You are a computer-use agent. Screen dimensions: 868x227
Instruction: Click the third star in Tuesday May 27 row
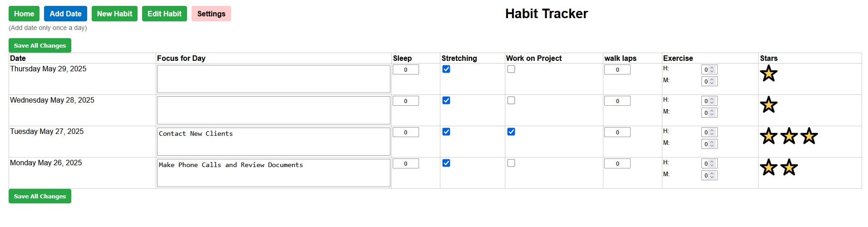click(809, 136)
